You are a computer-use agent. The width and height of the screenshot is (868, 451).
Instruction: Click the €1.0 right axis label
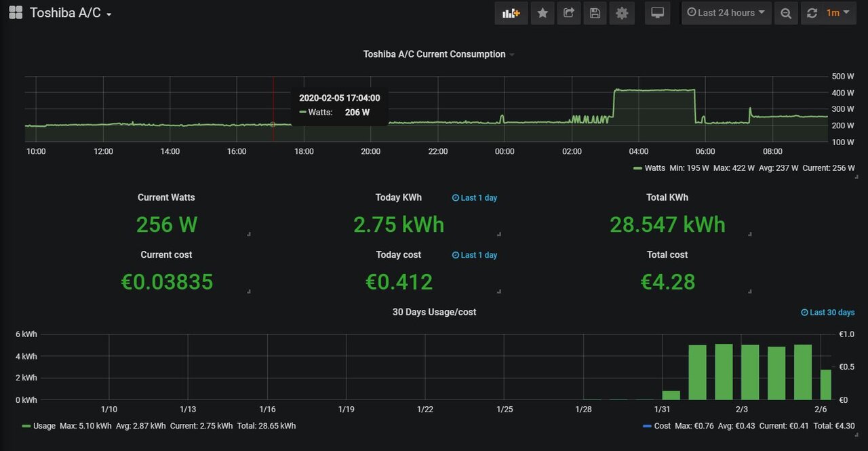click(x=847, y=334)
